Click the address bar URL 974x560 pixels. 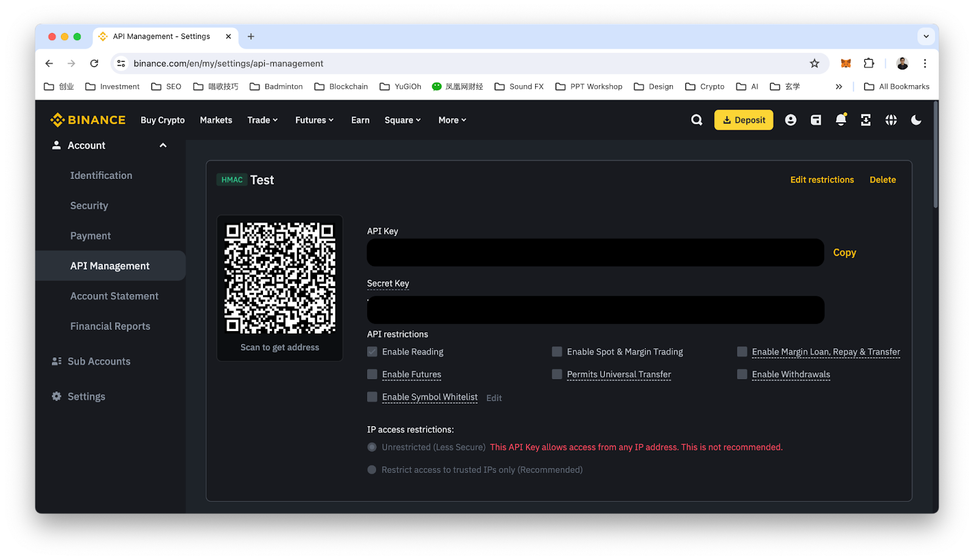tap(228, 63)
